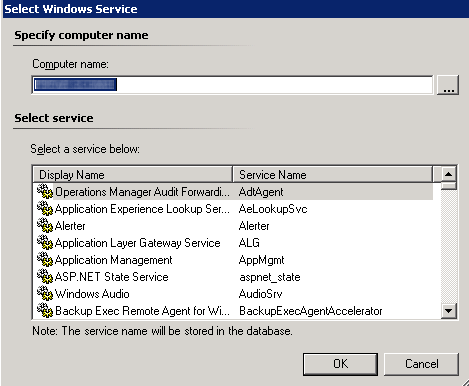Screen dimensions: 469x386
Task: Select the AeLookupSvc service name entry
Action: (x=273, y=209)
